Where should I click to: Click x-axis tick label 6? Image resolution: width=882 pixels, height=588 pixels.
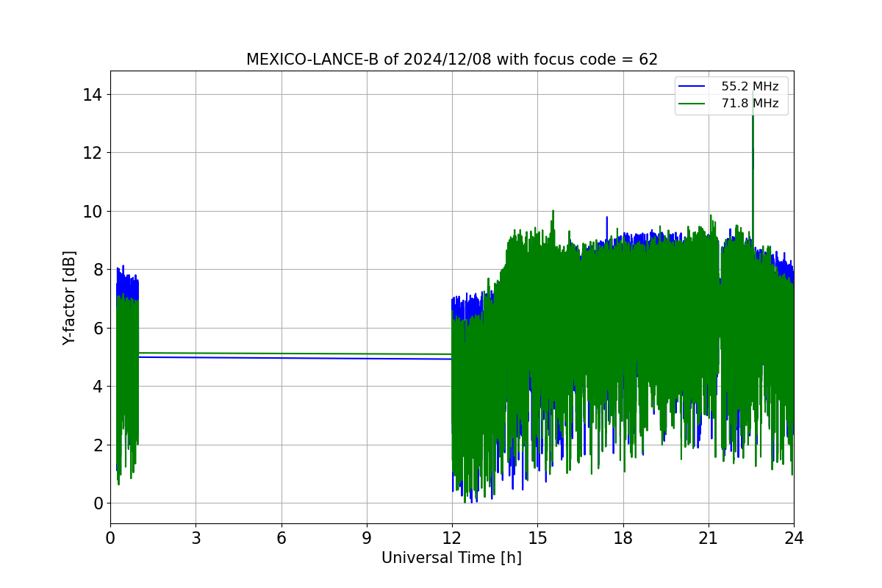tap(282, 537)
